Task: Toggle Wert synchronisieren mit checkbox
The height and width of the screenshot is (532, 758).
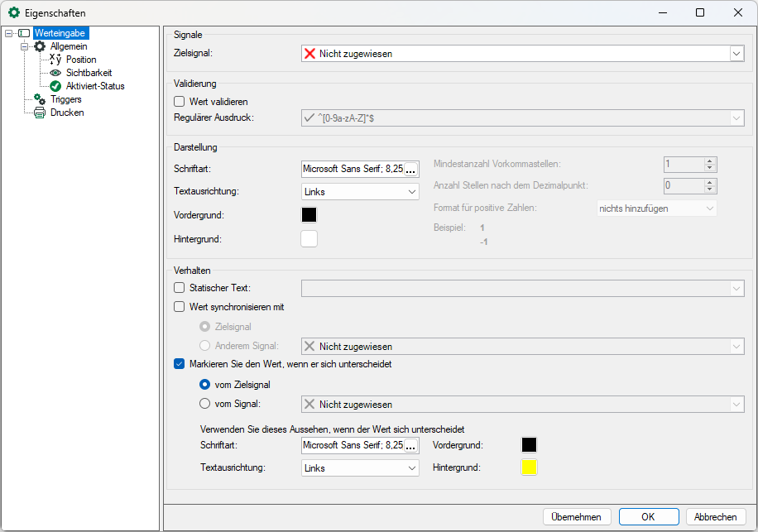Action: [179, 307]
